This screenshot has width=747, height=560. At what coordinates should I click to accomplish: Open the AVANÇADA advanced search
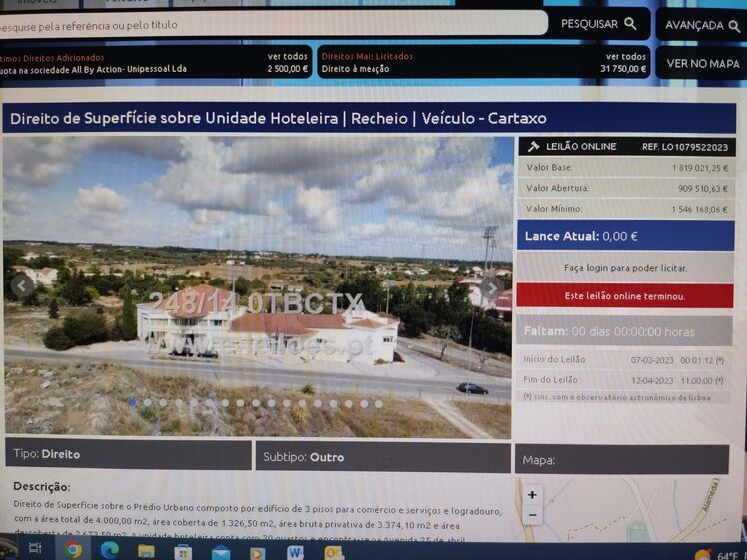702,25
